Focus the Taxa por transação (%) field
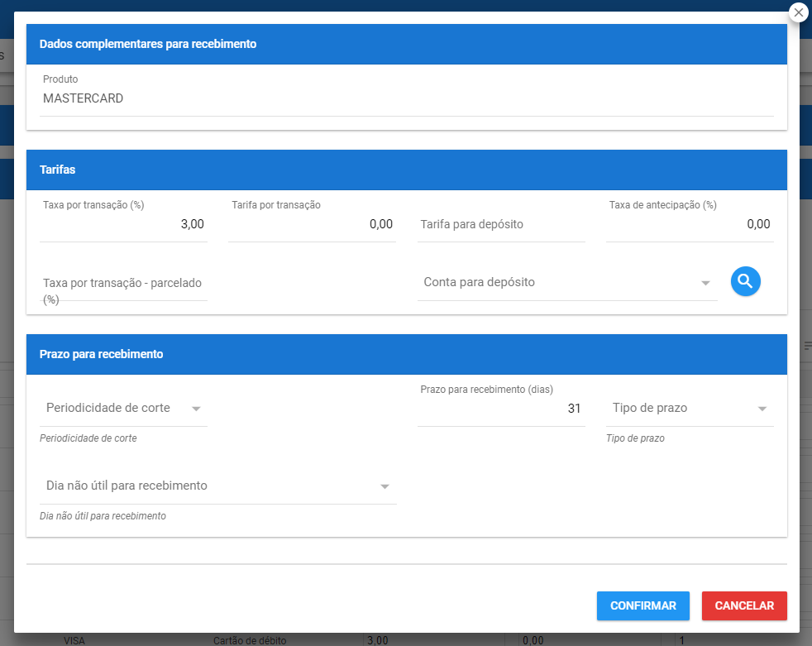812x646 pixels. 123,224
